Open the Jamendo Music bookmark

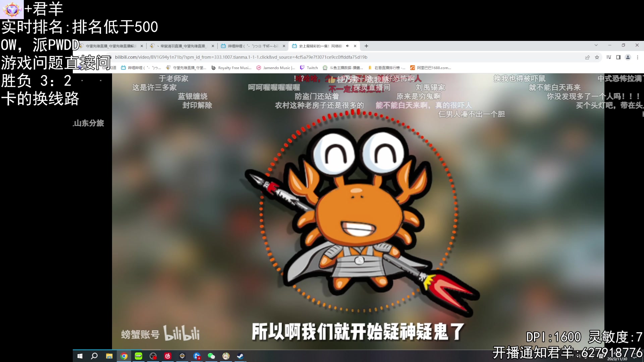(276, 68)
